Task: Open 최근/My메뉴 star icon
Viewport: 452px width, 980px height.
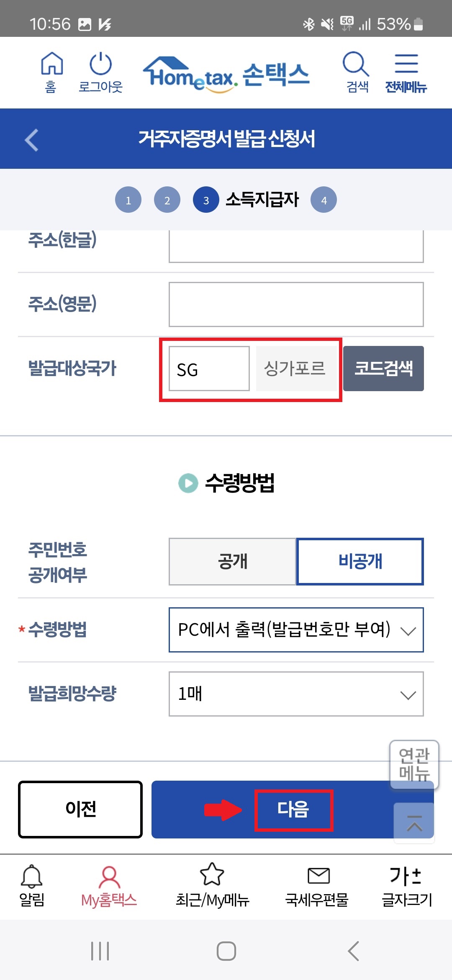Action: 212,884
